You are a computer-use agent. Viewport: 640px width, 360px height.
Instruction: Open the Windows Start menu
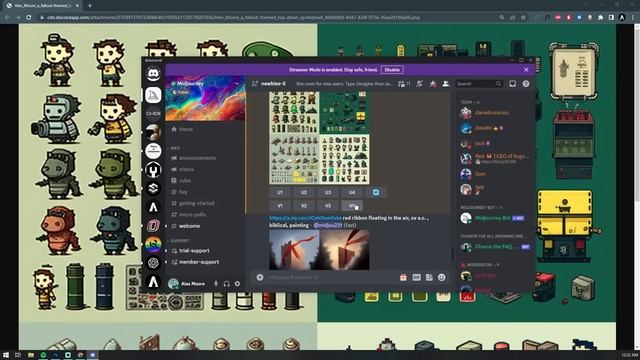click(x=6, y=355)
